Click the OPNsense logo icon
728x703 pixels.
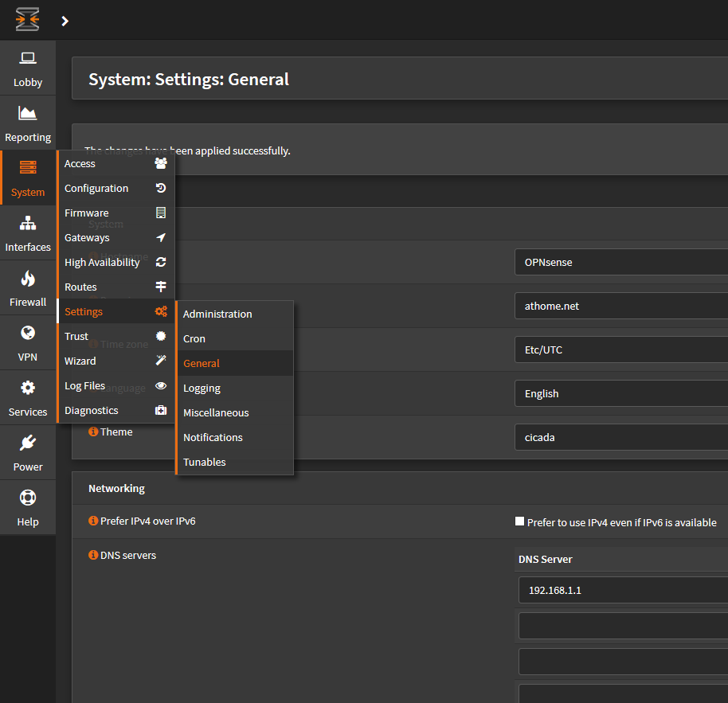coord(27,20)
